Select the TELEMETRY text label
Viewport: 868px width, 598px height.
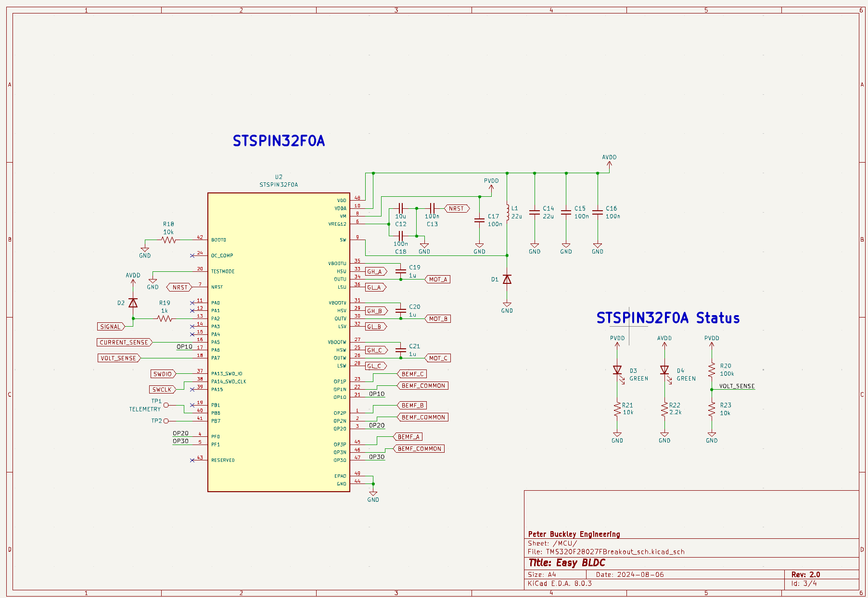pyautogui.click(x=145, y=409)
